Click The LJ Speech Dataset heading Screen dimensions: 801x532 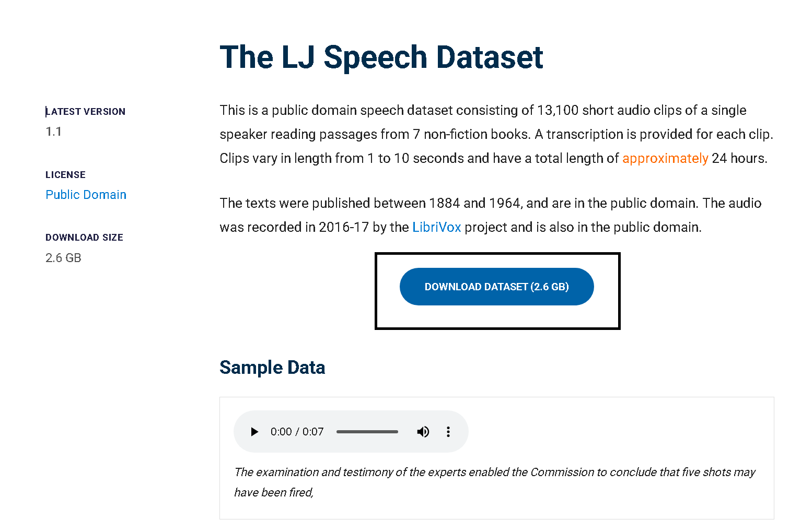click(x=381, y=57)
